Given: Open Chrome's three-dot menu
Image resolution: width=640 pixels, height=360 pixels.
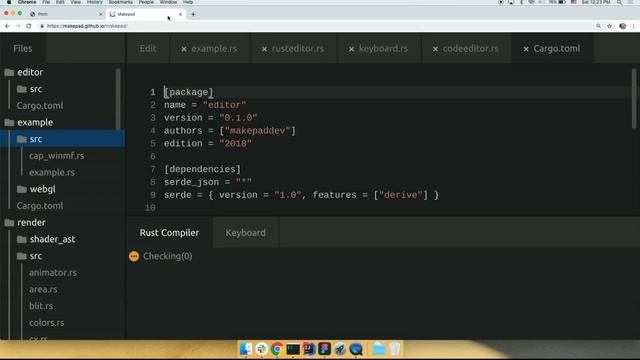Looking at the screenshot, I should [633, 26].
